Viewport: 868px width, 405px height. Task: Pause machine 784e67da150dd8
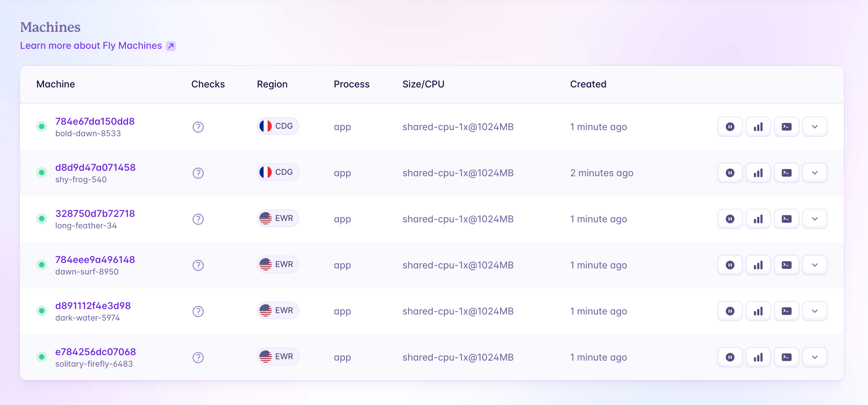pyautogui.click(x=730, y=126)
